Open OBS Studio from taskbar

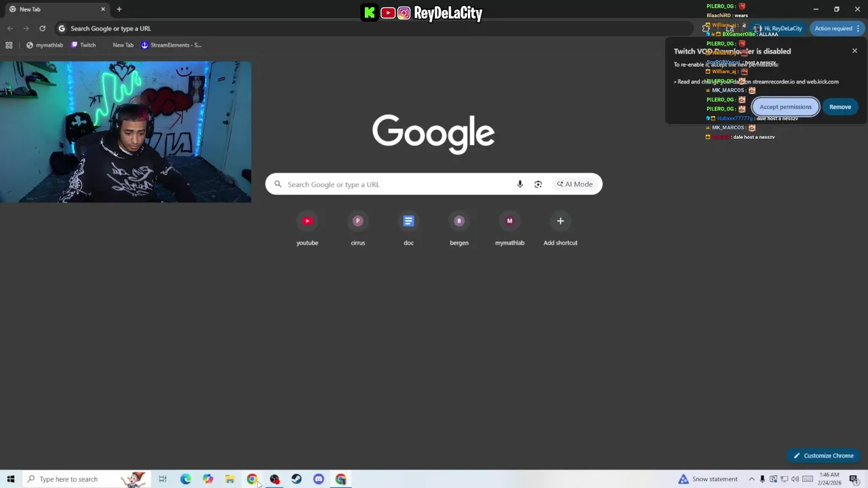(x=275, y=479)
